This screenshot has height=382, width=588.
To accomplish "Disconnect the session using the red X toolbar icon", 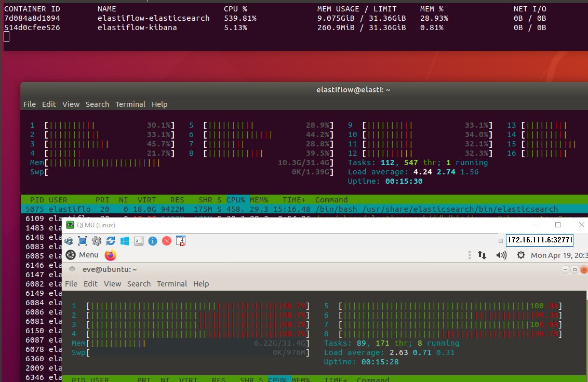I will click(166, 241).
